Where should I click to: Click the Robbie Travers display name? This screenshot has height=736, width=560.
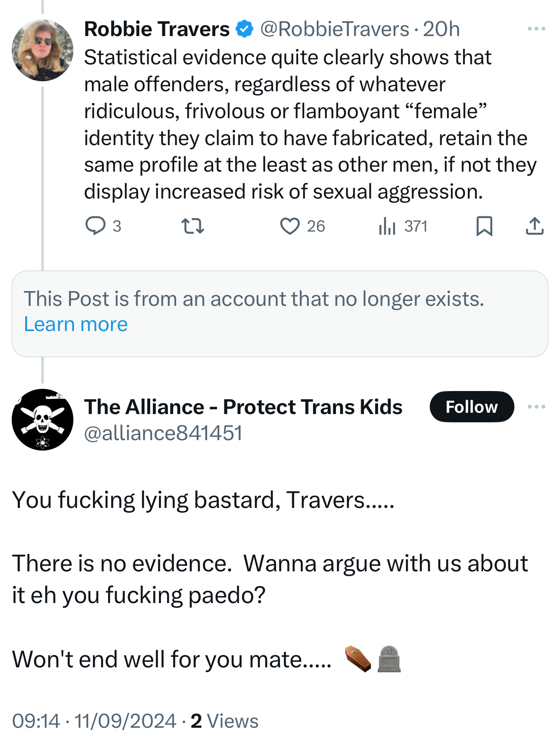pos(157,29)
